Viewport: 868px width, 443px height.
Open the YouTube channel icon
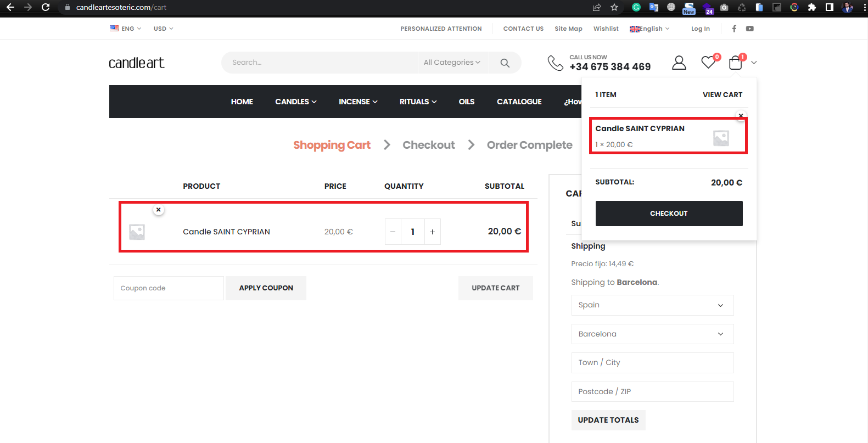[750, 29]
